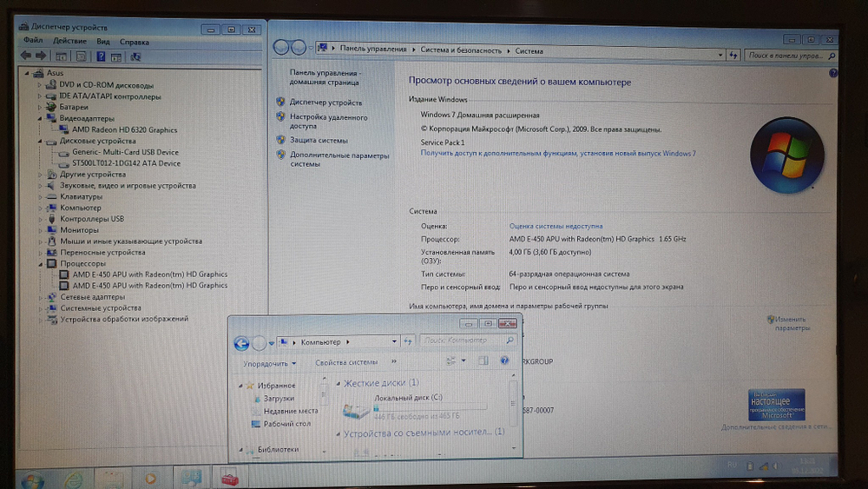The width and height of the screenshot is (868, 489).
Task: Select AMD Radeon HD 6320 Graphics device
Action: coord(124,130)
